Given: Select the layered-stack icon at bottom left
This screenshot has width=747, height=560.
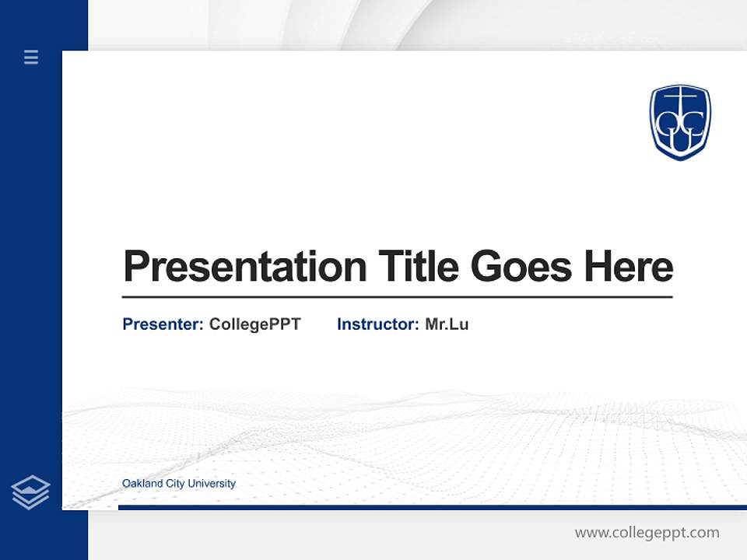Looking at the screenshot, I should (30, 490).
